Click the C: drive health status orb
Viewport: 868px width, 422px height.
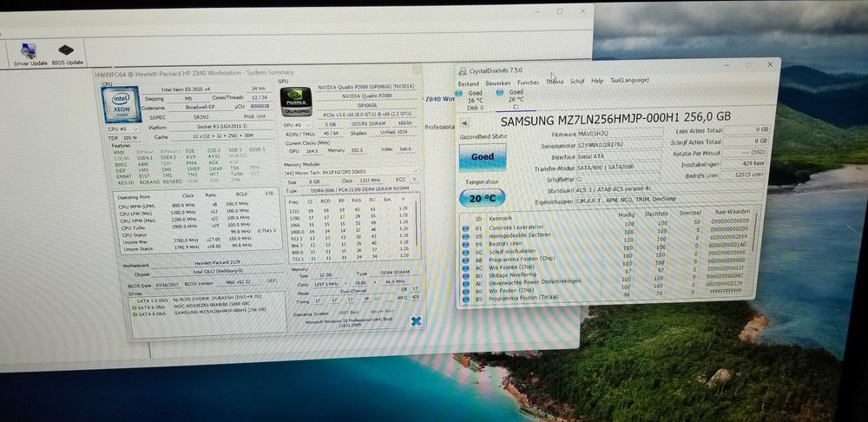click(500, 93)
